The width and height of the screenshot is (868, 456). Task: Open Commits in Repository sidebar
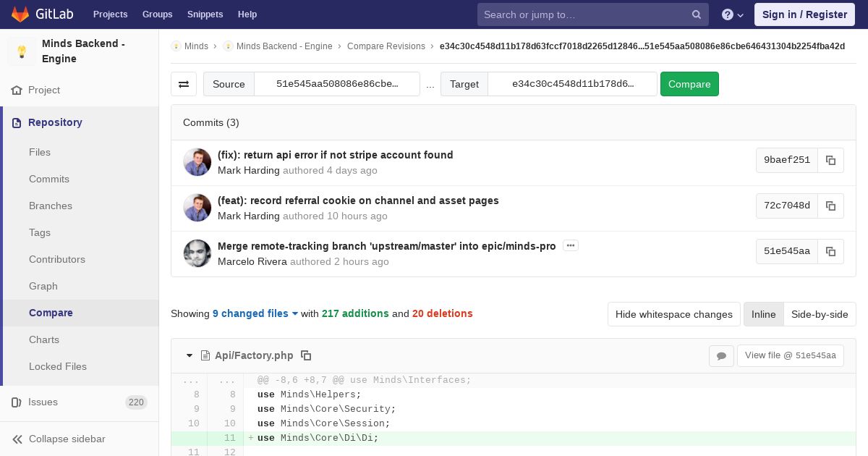pos(49,179)
